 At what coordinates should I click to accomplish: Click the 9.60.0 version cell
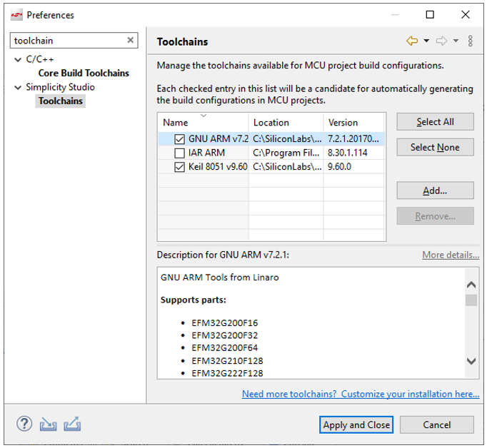tap(339, 167)
